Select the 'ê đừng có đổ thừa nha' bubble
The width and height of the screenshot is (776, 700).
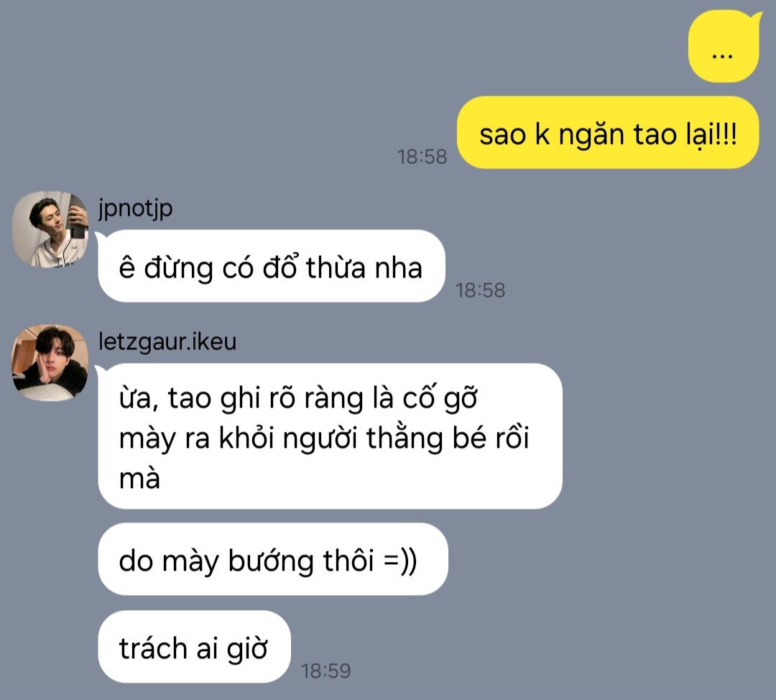click(271, 266)
